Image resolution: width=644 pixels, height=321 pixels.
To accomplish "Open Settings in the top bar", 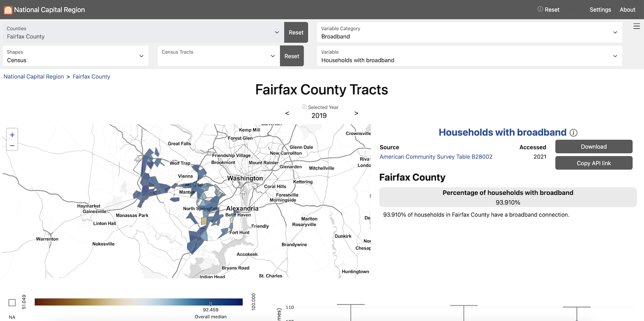I will 600,9.
